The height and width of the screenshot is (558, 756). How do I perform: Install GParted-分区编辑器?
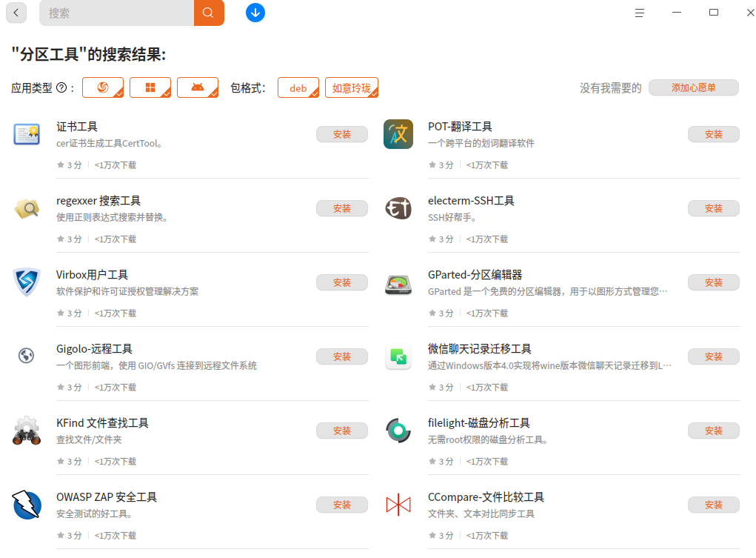pyautogui.click(x=714, y=282)
